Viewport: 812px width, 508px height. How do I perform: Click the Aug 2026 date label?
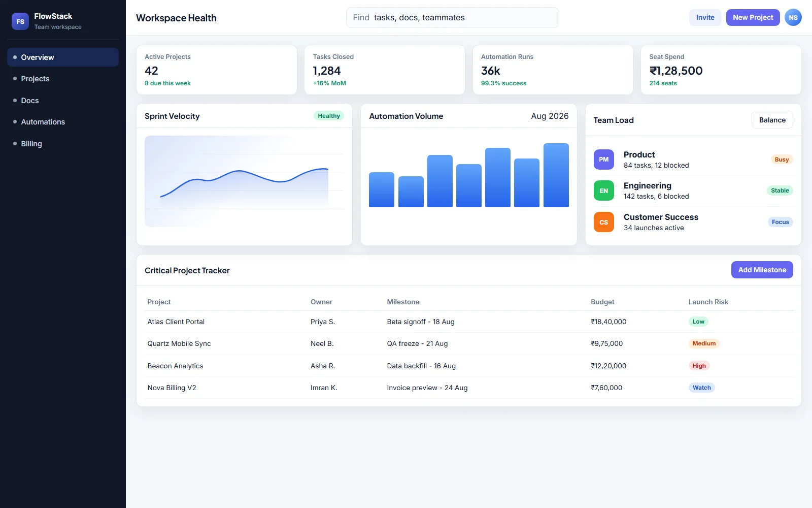click(x=550, y=116)
